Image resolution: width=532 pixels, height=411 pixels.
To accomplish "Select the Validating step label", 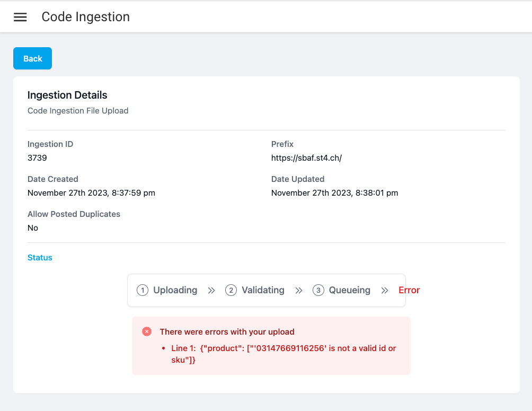I will (263, 290).
